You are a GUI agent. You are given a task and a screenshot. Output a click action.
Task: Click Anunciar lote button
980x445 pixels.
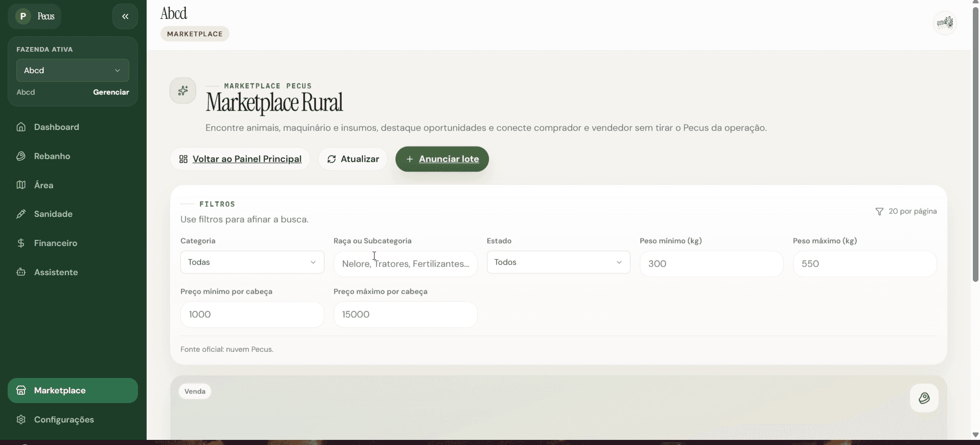tap(442, 159)
